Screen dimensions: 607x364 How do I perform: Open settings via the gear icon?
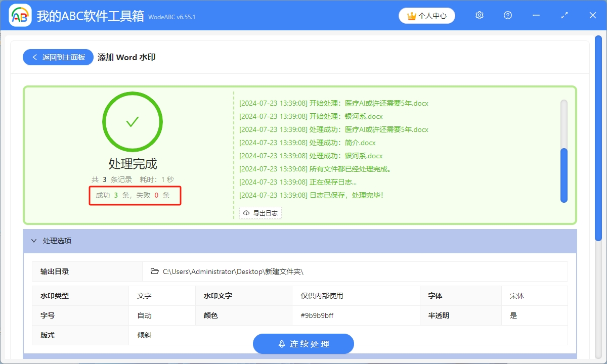point(479,15)
